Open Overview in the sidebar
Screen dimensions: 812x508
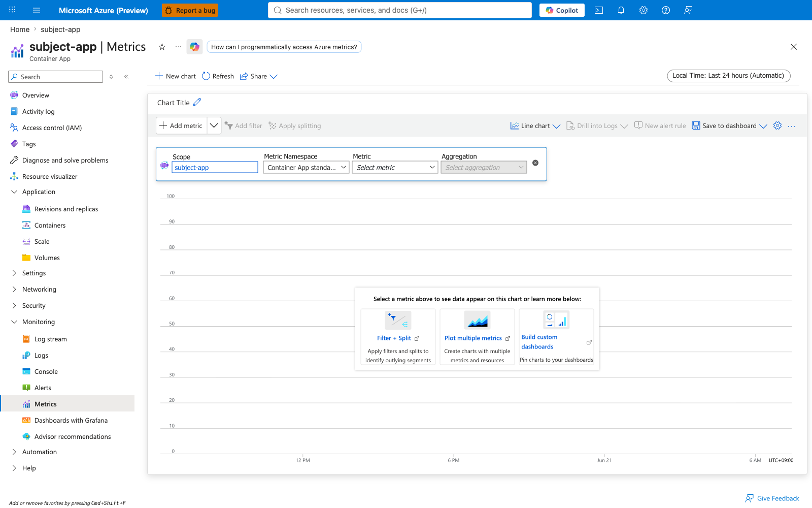point(36,96)
